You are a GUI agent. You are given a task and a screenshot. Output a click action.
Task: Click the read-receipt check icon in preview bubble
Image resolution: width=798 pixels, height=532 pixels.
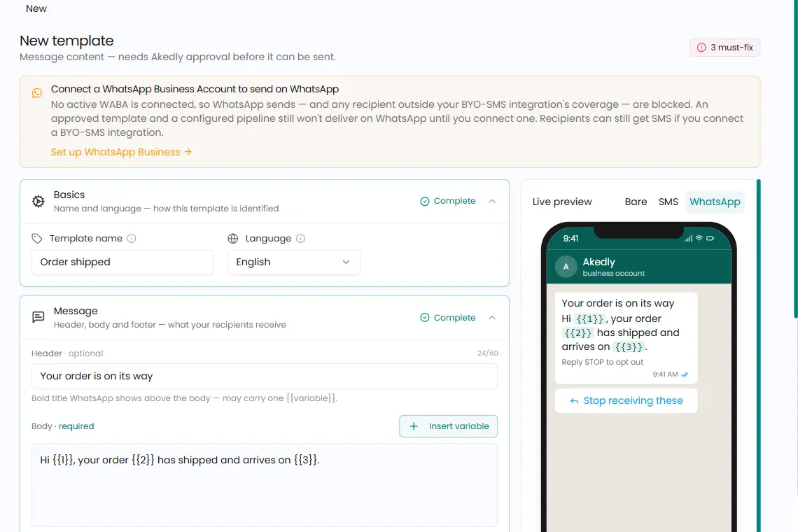pyautogui.click(x=685, y=374)
